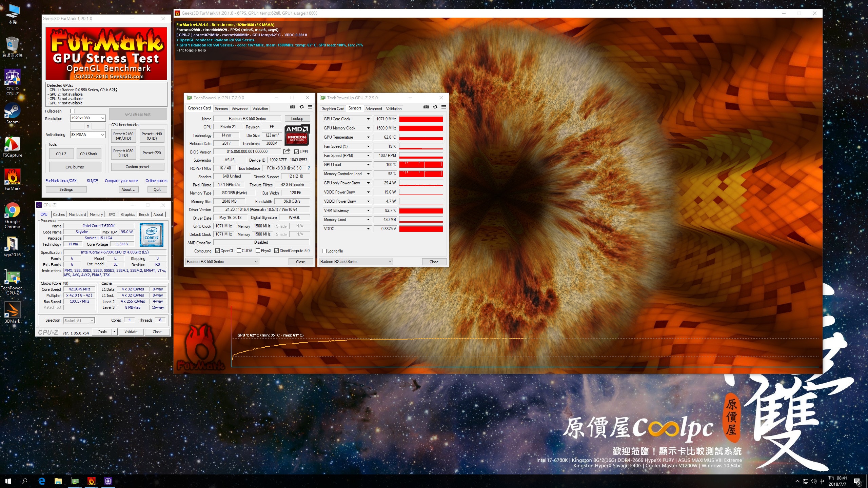
Task: Open Microsoft Edge from taskbar
Action: pyautogui.click(x=42, y=481)
